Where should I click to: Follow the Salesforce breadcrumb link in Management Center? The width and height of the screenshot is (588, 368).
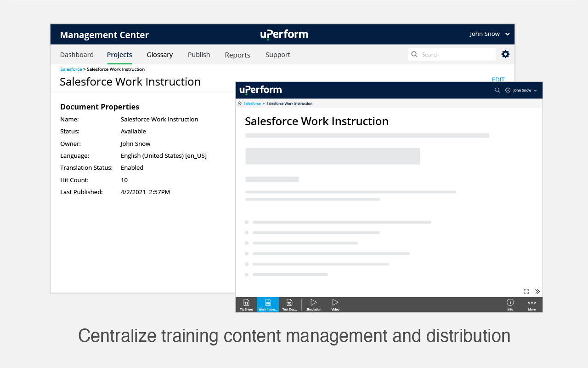pyautogui.click(x=71, y=69)
